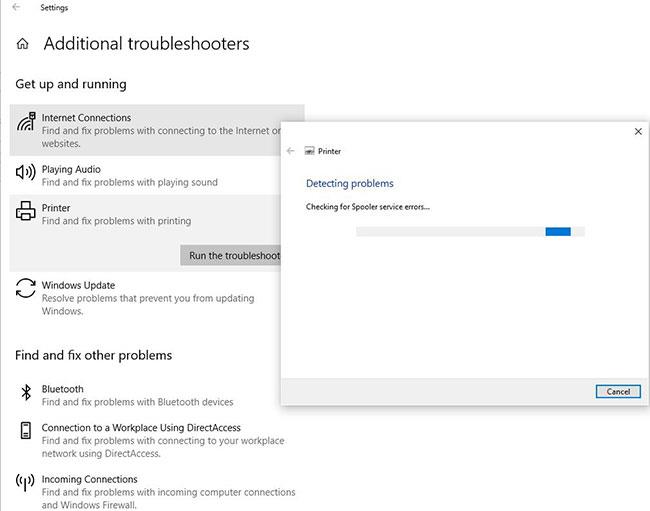Click the 'Printer' title in dialog header
The height and width of the screenshot is (511, 650).
329,151
